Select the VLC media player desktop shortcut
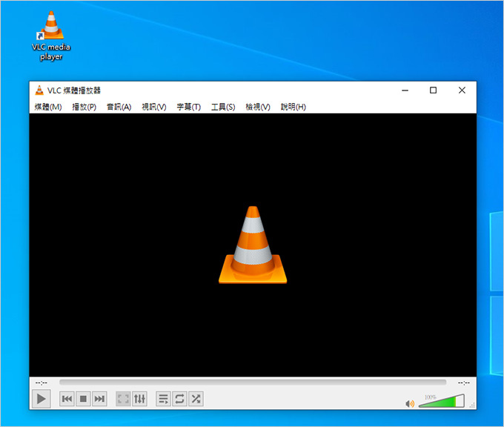 [x=51, y=36]
